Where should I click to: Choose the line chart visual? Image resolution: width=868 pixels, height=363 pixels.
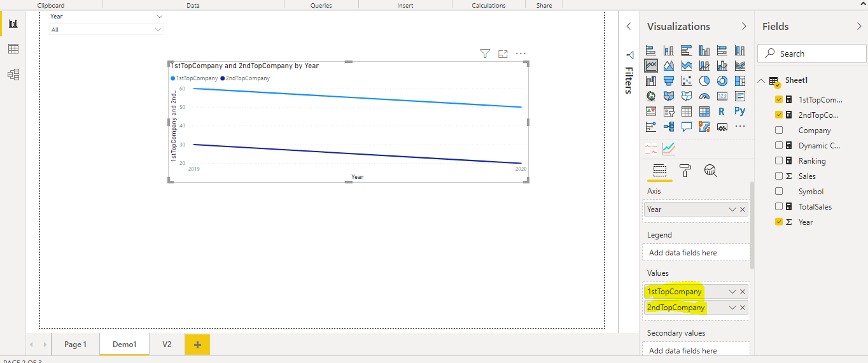pyautogui.click(x=651, y=65)
